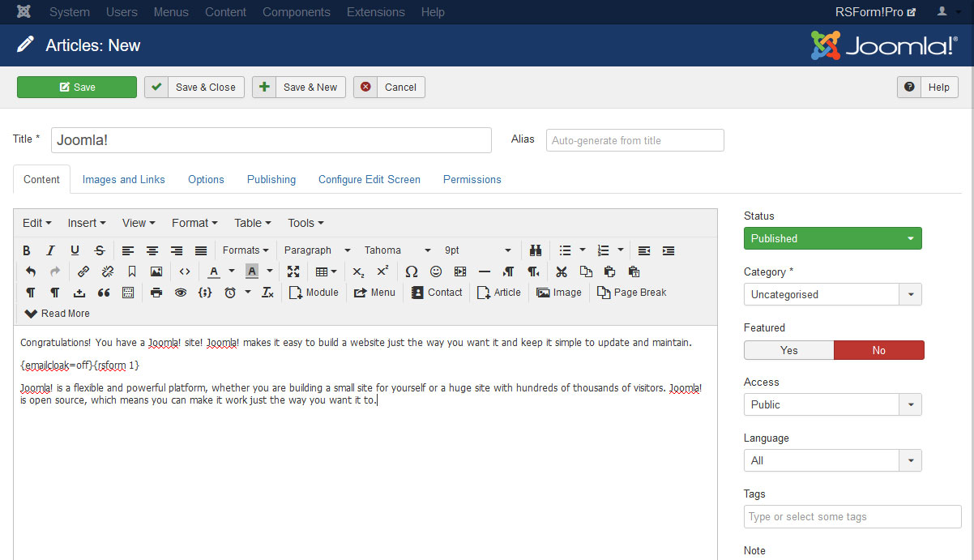Align text left
The image size is (974, 560).
[x=128, y=250]
